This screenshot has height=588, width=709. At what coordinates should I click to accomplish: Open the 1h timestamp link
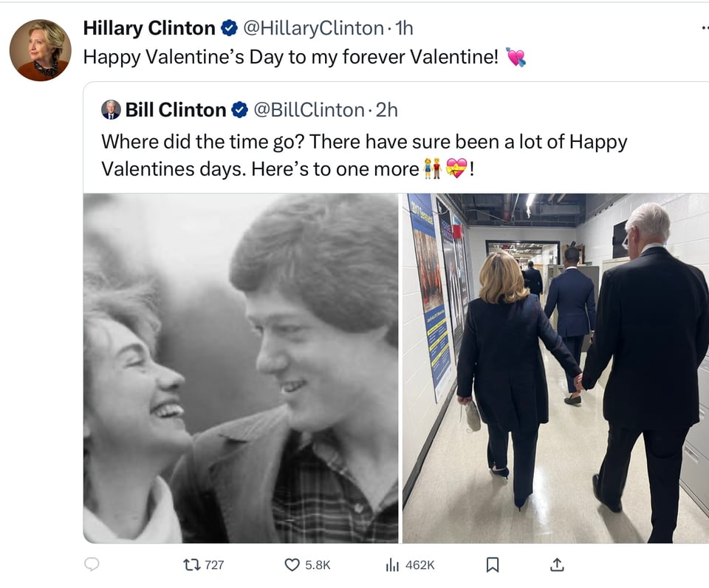click(405, 28)
